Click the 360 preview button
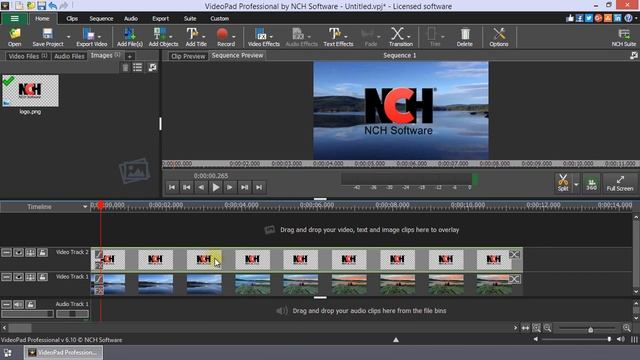Image resolution: width=640 pixels, height=360 pixels. pos(591,182)
